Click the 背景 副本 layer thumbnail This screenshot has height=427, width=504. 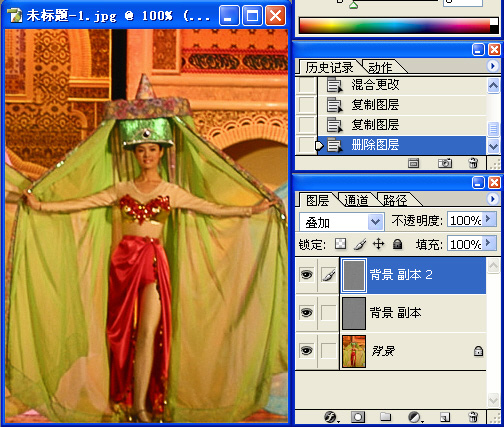pos(354,313)
